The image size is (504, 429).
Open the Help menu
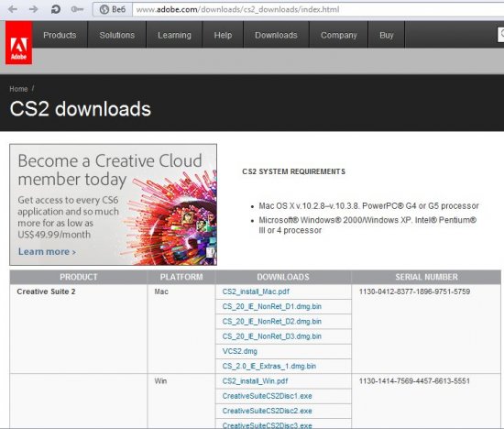(x=223, y=35)
